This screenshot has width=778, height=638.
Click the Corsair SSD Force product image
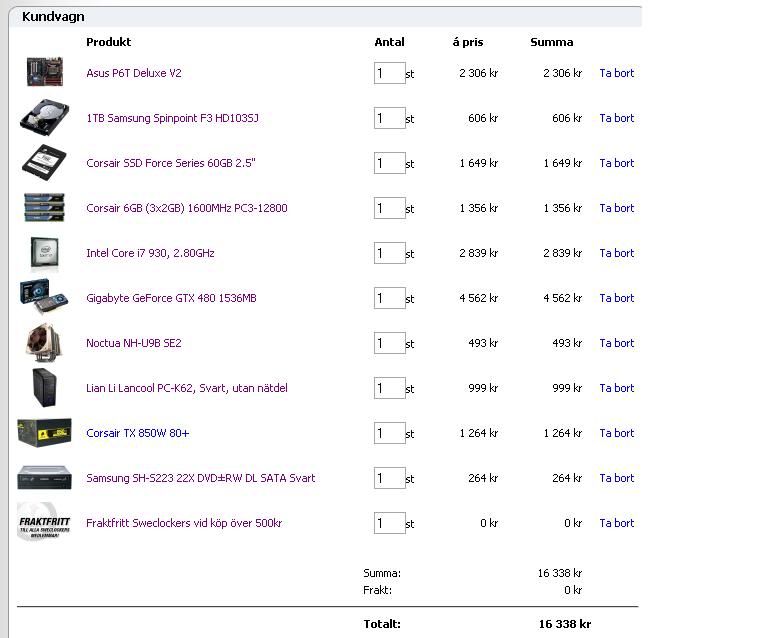44,163
